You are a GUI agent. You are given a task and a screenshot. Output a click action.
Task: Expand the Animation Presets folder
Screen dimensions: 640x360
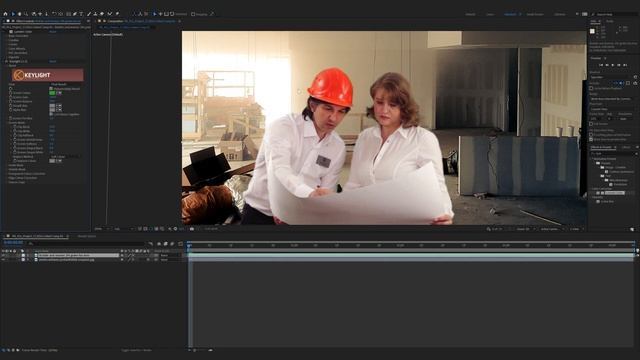pos(591,159)
